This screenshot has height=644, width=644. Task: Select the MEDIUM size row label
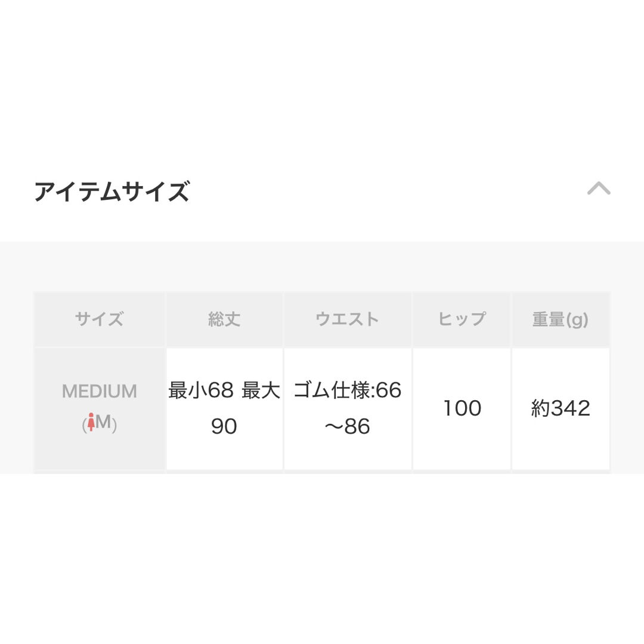click(100, 408)
